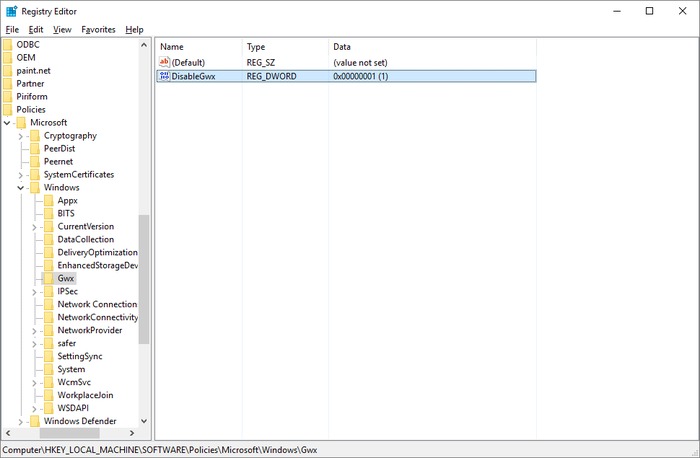Viewport: 700px width, 458px height.
Task: Click the Registry Editor app icon in title bar
Action: point(10,11)
